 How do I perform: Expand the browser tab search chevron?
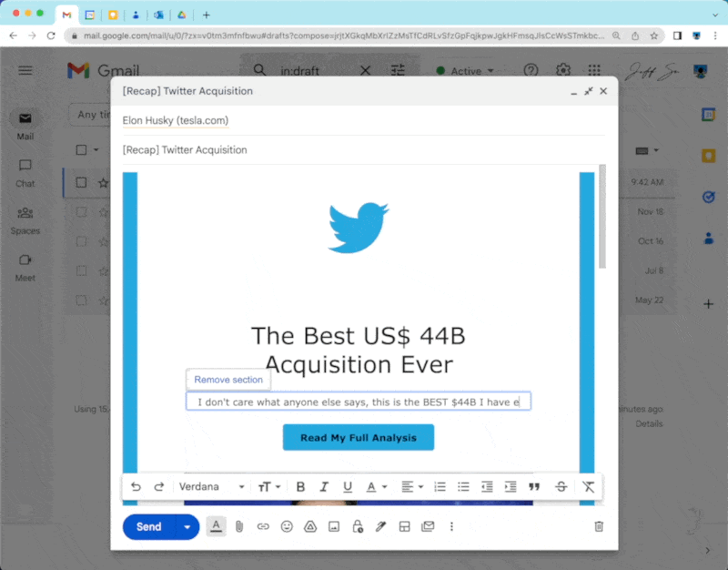click(x=715, y=15)
